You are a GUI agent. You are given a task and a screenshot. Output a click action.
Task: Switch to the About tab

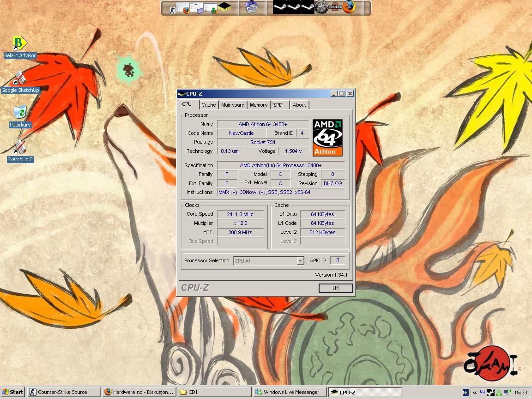(x=299, y=105)
